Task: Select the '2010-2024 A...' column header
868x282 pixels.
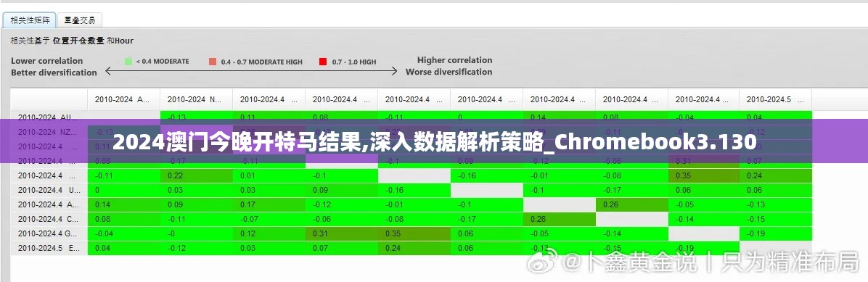Action: pyautogui.click(x=124, y=99)
